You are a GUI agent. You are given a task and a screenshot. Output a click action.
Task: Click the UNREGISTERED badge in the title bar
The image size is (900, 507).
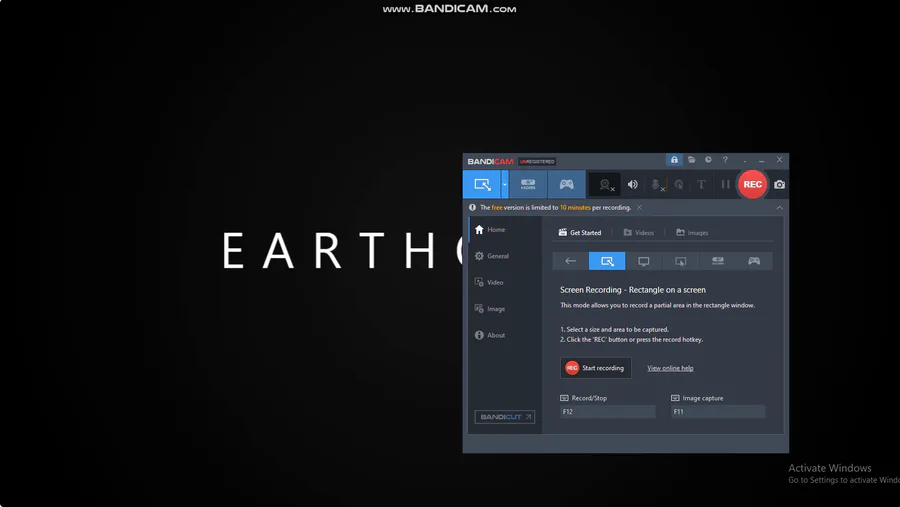coord(537,161)
